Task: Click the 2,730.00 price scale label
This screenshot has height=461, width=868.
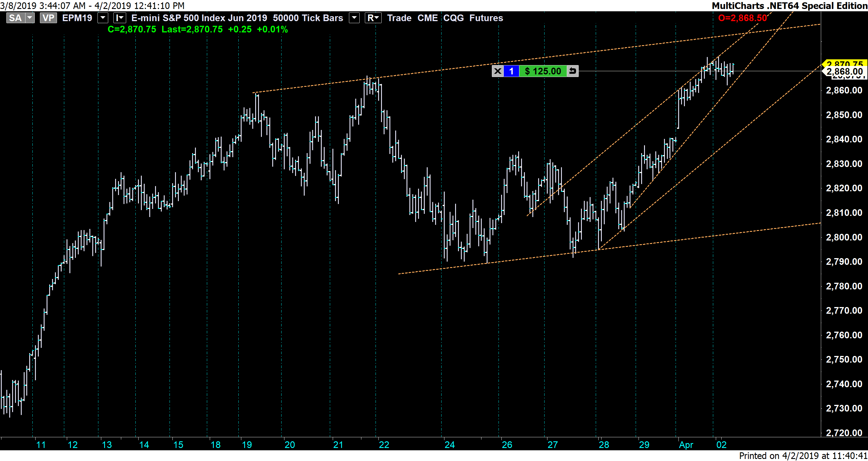Action: pyautogui.click(x=844, y=408)
